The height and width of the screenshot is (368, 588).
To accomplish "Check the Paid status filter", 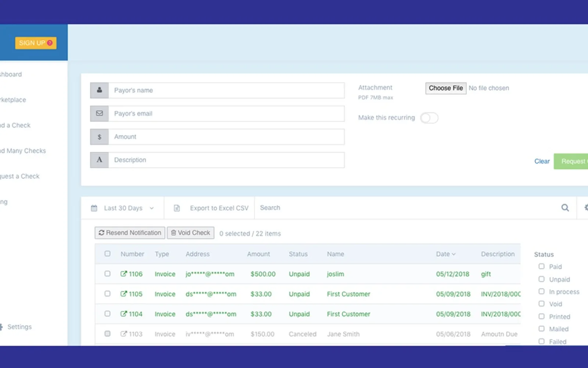I will coord(541,266).
